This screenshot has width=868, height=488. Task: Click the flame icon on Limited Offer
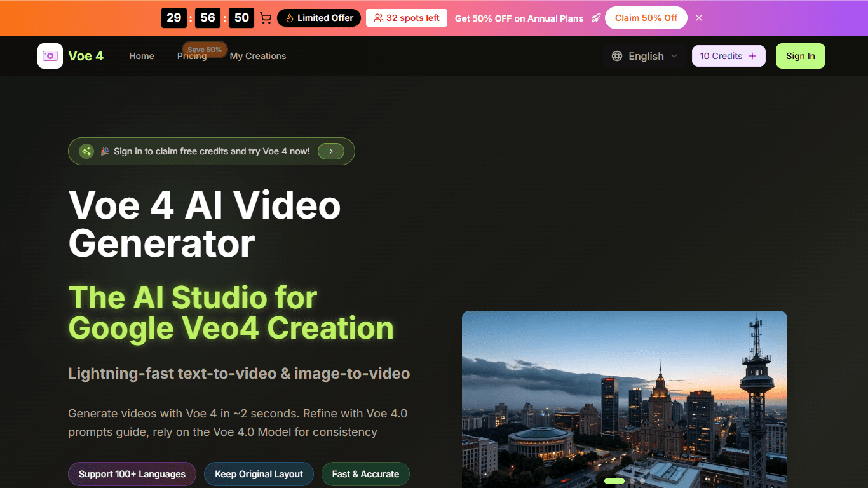pyautogui.click(x=290, y=18)
